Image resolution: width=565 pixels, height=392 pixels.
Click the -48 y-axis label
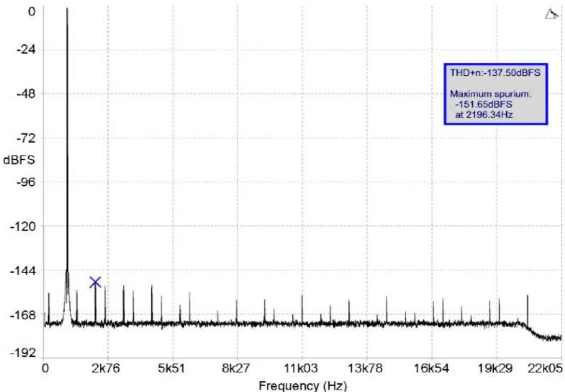click(27, 94)
